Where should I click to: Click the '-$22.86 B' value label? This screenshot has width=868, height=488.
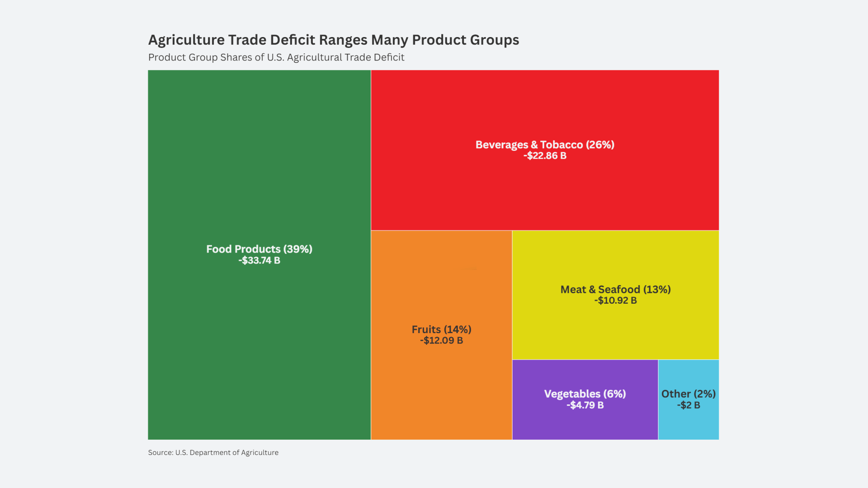tap(545, 156)
